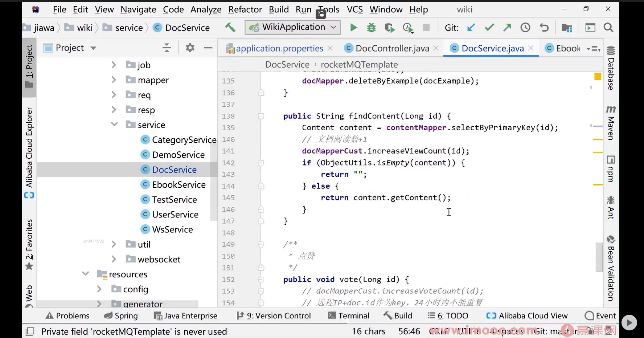
Task: Fold the Javadoc comment at line 149
Action: point(261,244)
